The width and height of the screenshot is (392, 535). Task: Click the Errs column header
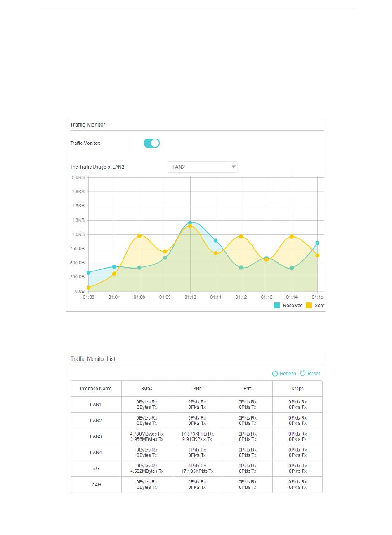click(248, 389)
